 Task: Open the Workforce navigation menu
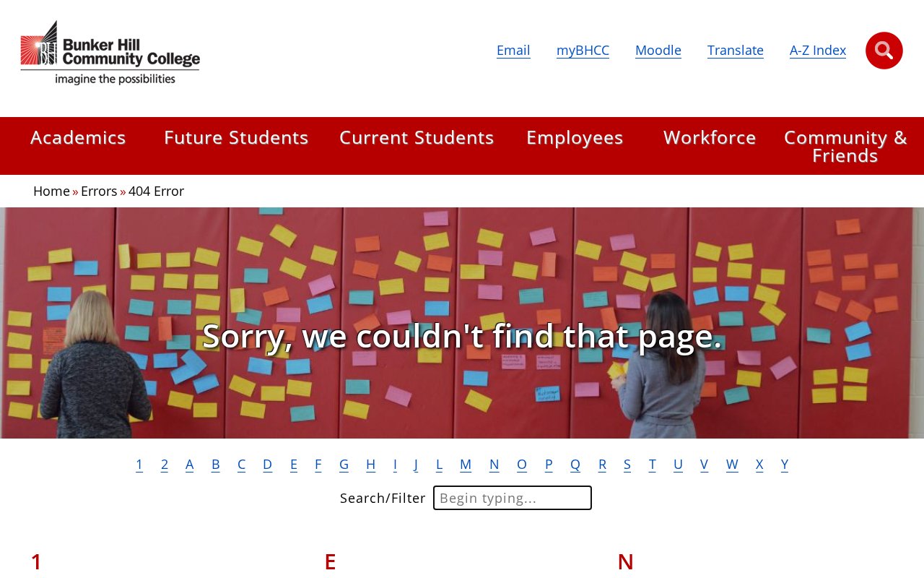[710, 137]
